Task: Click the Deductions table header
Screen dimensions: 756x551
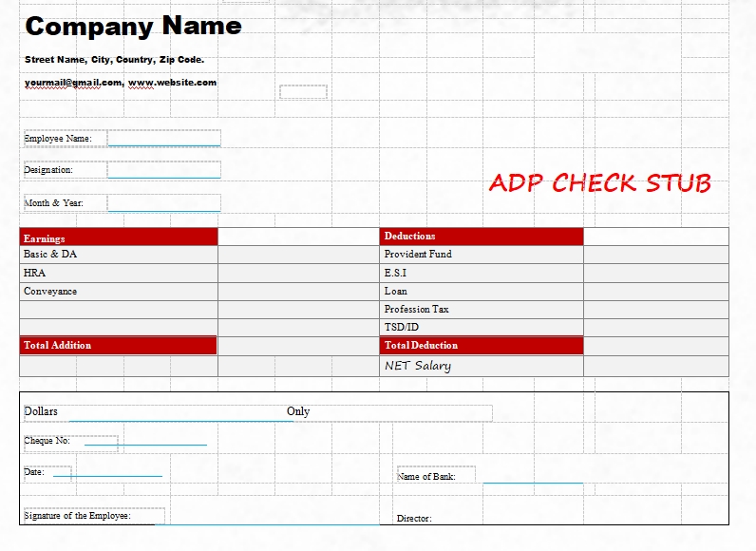Action: [x=481, y=237]
